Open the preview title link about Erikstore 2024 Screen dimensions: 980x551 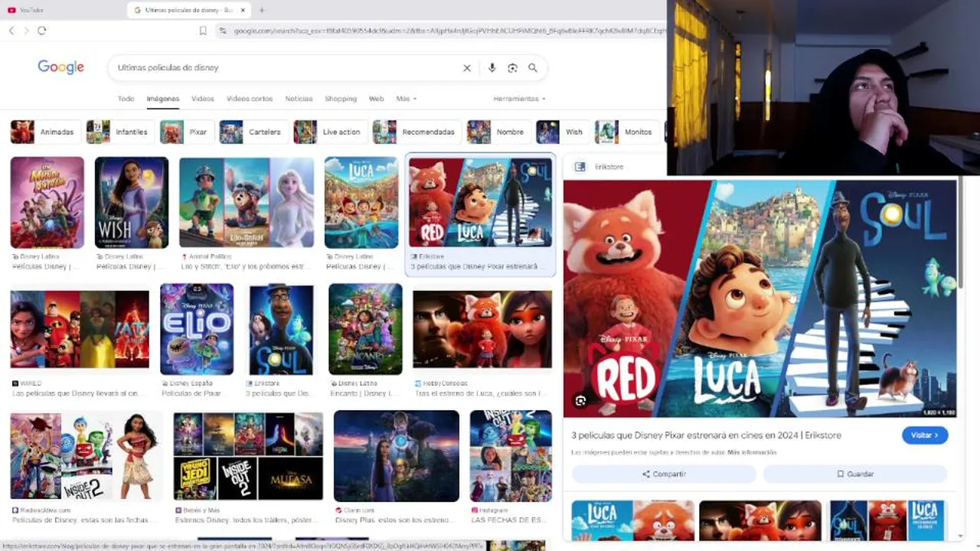coord(706,435)
